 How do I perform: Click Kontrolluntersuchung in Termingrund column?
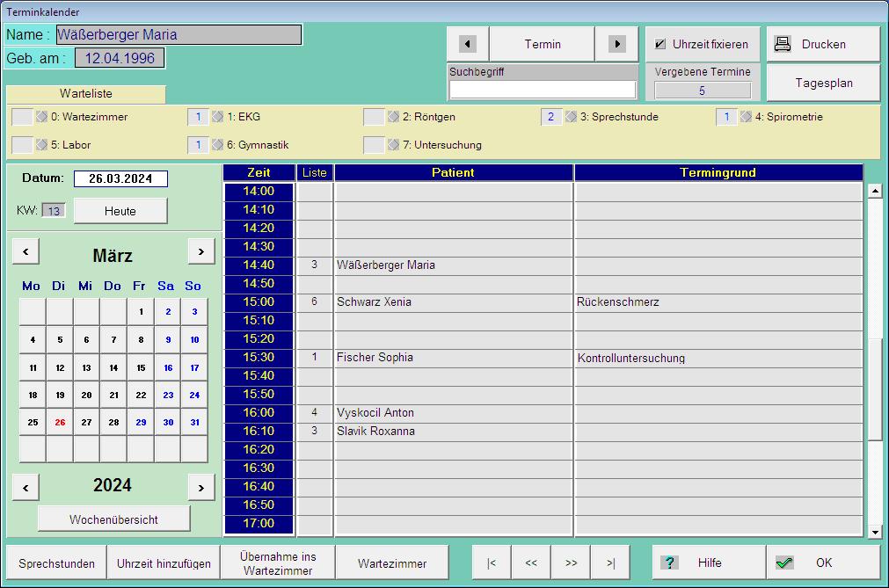[x=631, y=358]
